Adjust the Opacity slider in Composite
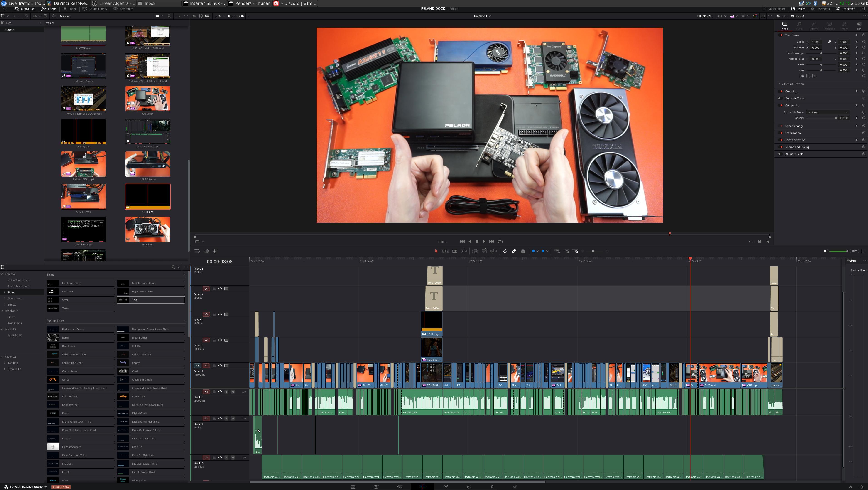This screenshot has height=490, width=868. (821, 118)
